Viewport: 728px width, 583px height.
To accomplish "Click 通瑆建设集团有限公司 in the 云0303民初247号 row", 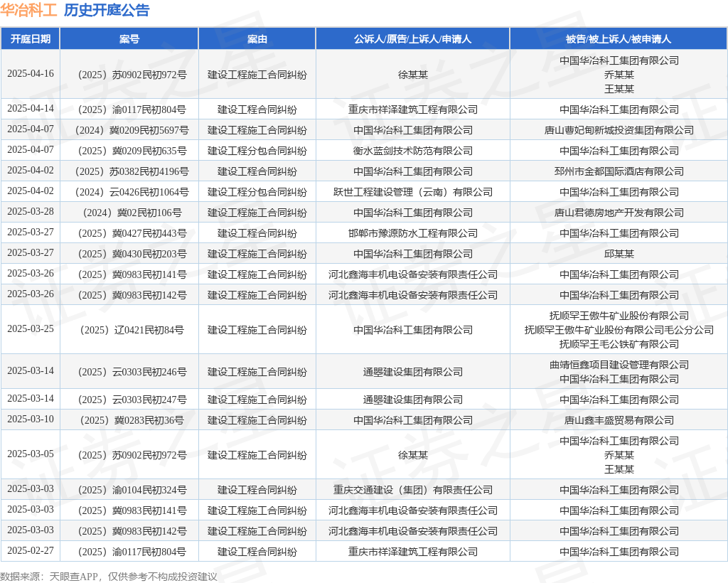I will click(413, 400).
